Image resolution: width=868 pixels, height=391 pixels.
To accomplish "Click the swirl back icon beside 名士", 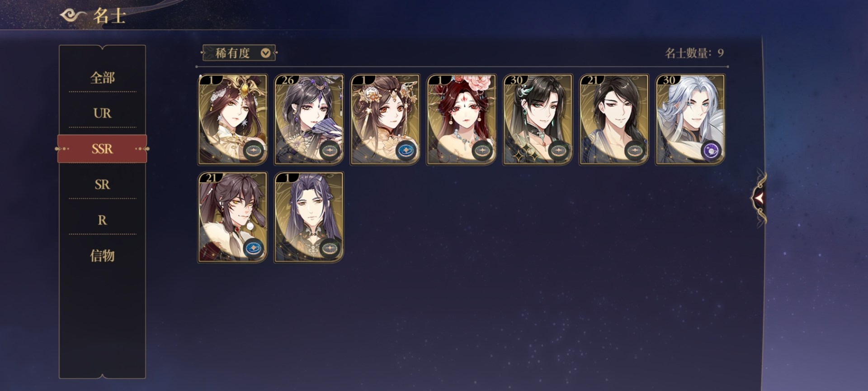I will (x=72, y=15).
